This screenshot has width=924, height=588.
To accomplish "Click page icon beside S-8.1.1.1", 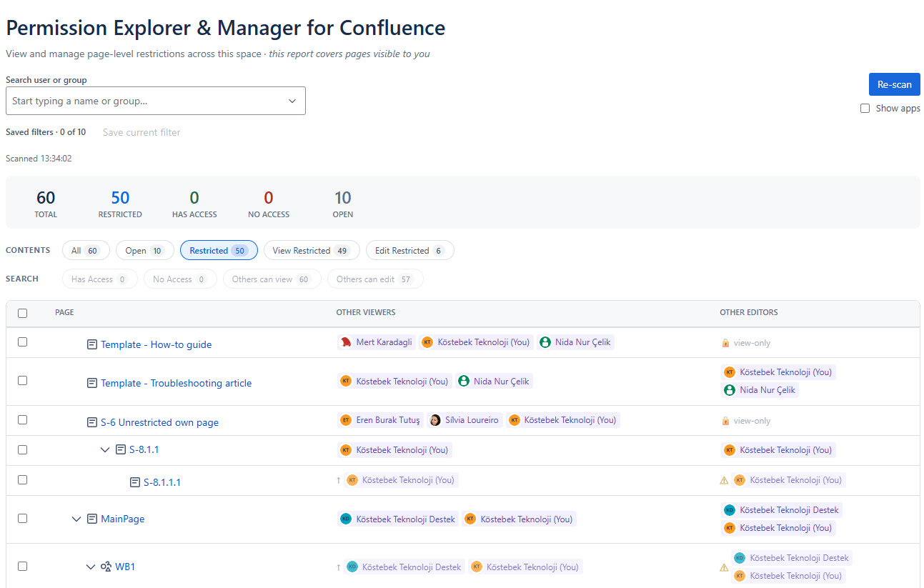I will click(x=135, y=482).
